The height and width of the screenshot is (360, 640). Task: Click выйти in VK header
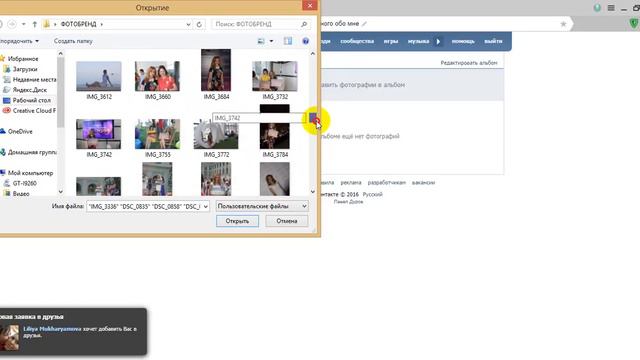tap(493, 41)
